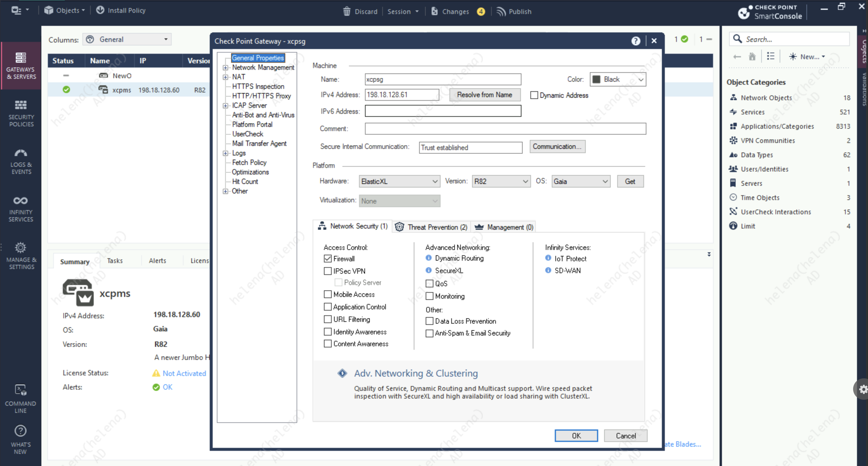Screen dimensions: 868x466
Task: Open the Logs & Events view
Action: (x=21, y=161)
